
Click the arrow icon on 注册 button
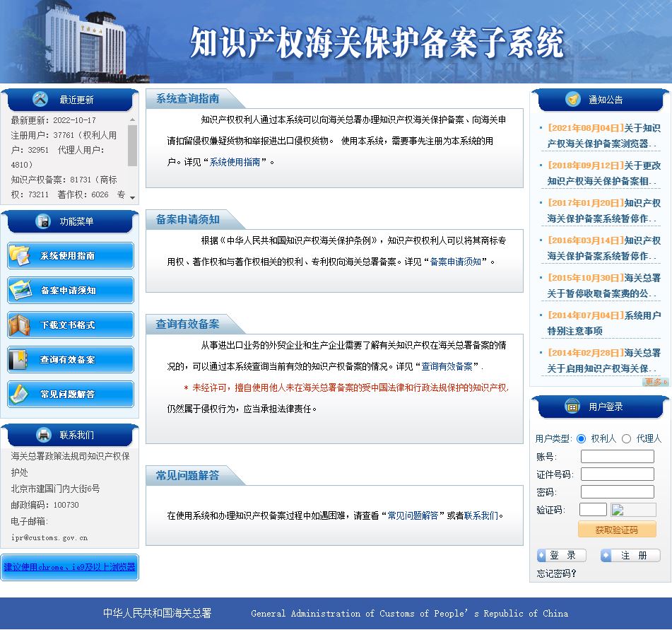(606, 555)
